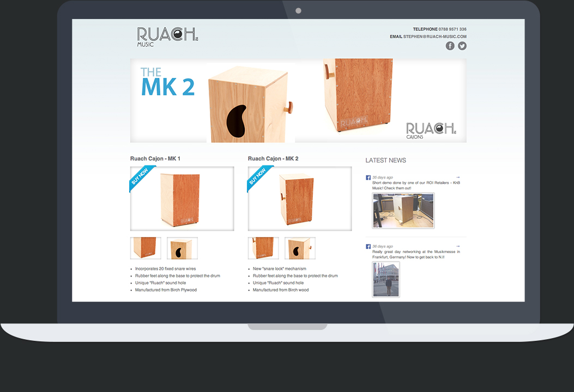Click the stephen@ruach-music.com email link
Viewport: 574px width, 392px height.
coord(434,36)
